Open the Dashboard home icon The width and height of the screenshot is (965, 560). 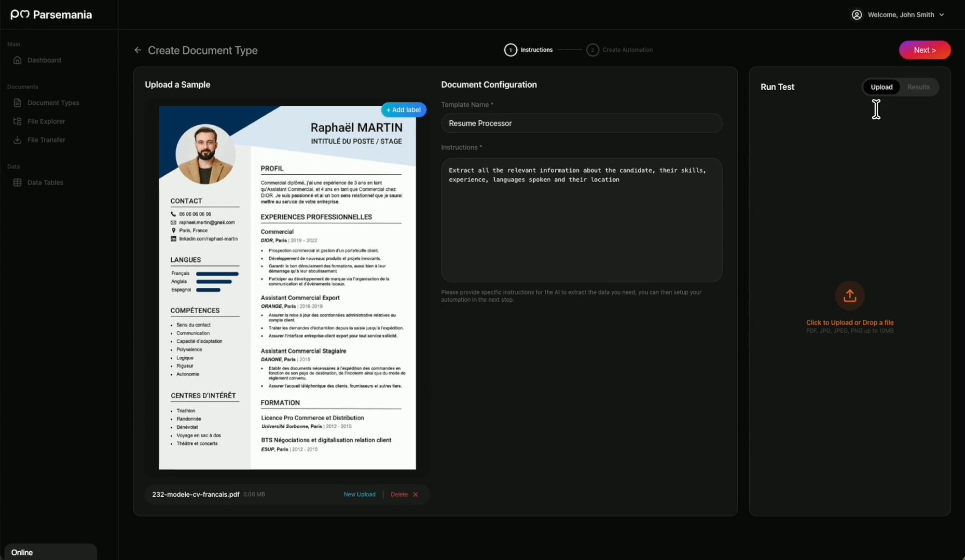click(17, 60)
